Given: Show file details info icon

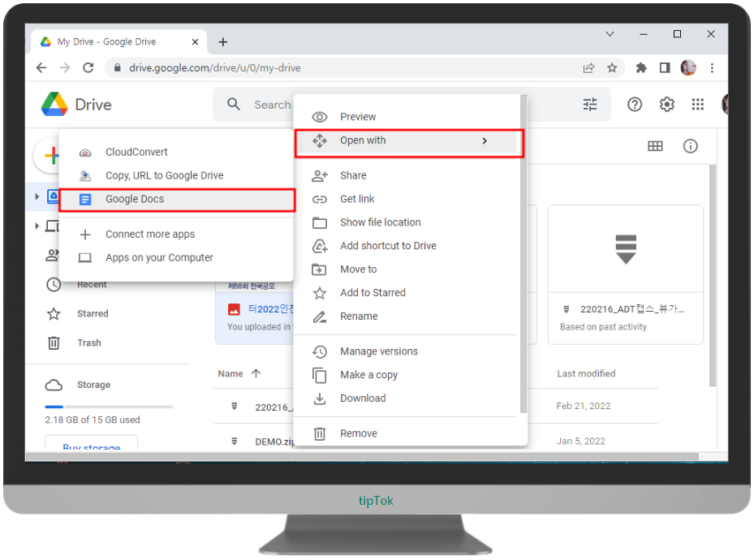Looking at the screenshot, I should [690, 146].
